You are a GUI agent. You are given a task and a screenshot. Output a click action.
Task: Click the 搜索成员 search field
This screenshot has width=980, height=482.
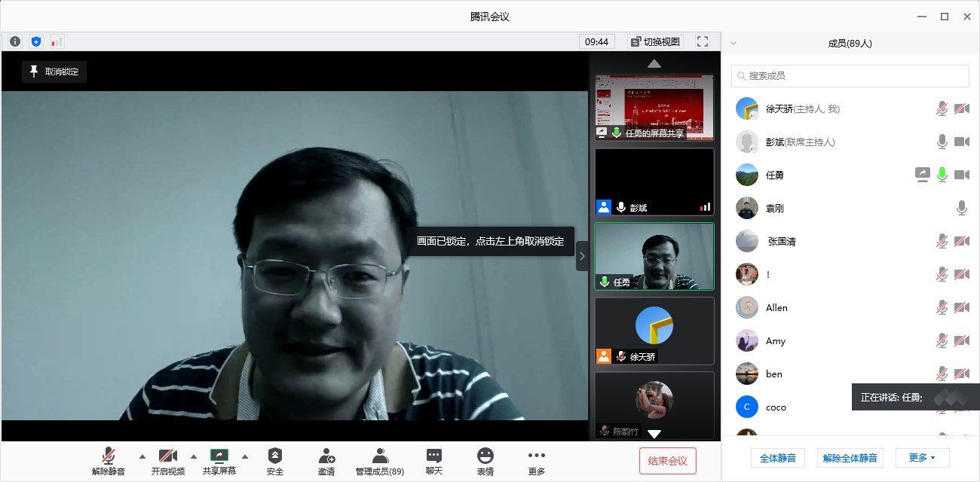[850, 75]
